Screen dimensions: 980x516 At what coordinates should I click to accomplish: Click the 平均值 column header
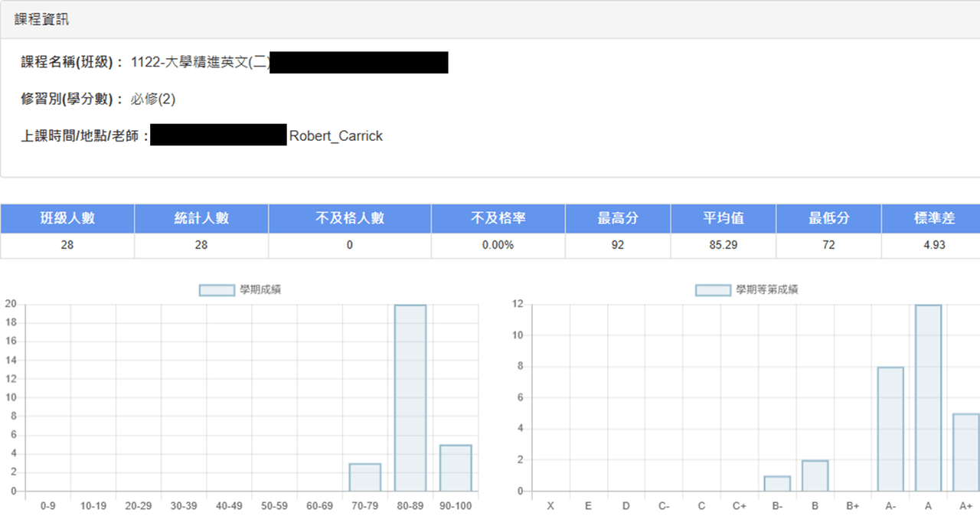[x=724, y=218]
